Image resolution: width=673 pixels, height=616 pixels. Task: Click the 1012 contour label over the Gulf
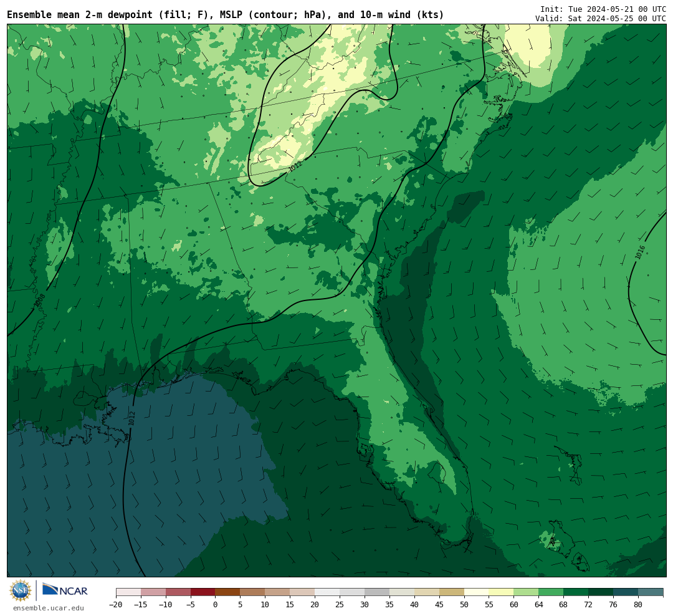coord(131,419)
